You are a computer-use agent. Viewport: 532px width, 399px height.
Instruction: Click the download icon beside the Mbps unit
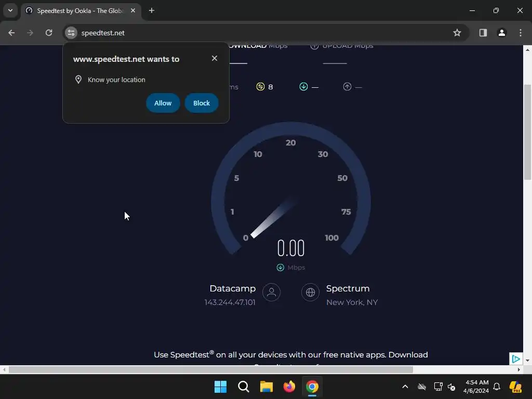coord(280,268)
